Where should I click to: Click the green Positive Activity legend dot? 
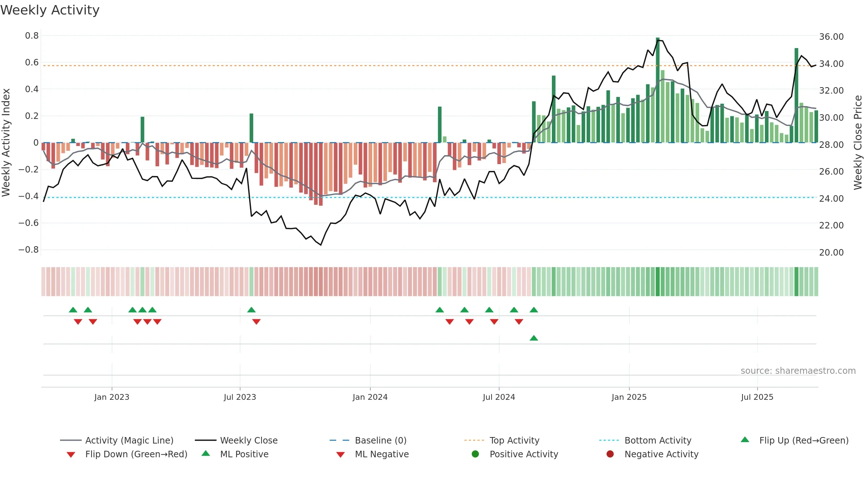click(476, 454)
